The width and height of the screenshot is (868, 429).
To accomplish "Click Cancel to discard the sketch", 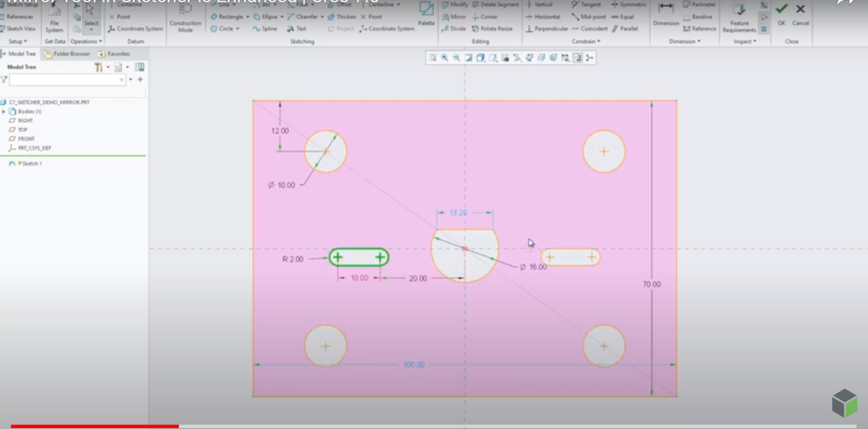I will (x=800, y=8).
